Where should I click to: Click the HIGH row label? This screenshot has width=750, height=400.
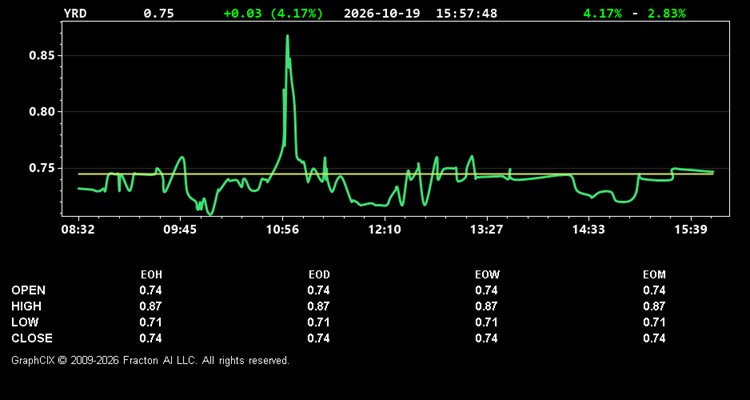tap(26, 306)
